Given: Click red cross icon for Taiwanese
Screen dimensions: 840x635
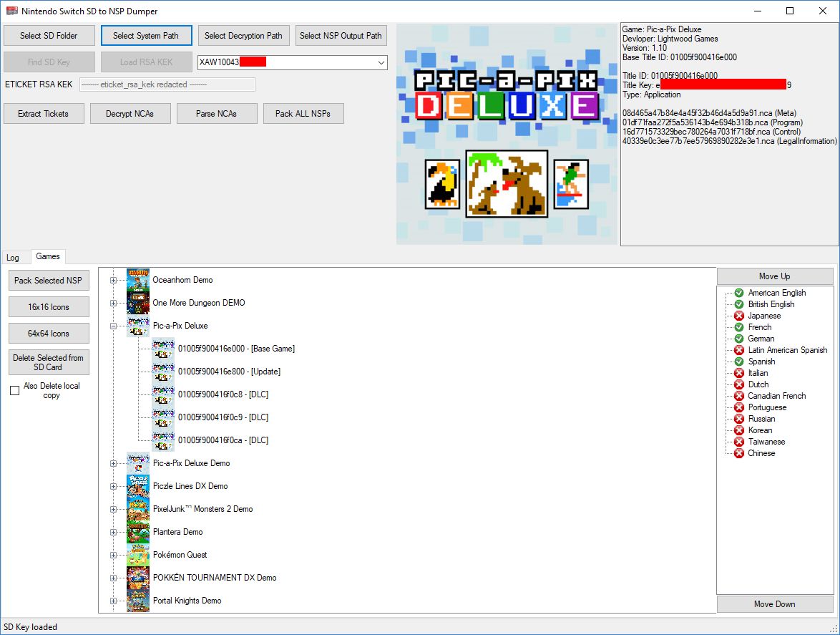Looking at the screenshot, I should pos(738,442).
